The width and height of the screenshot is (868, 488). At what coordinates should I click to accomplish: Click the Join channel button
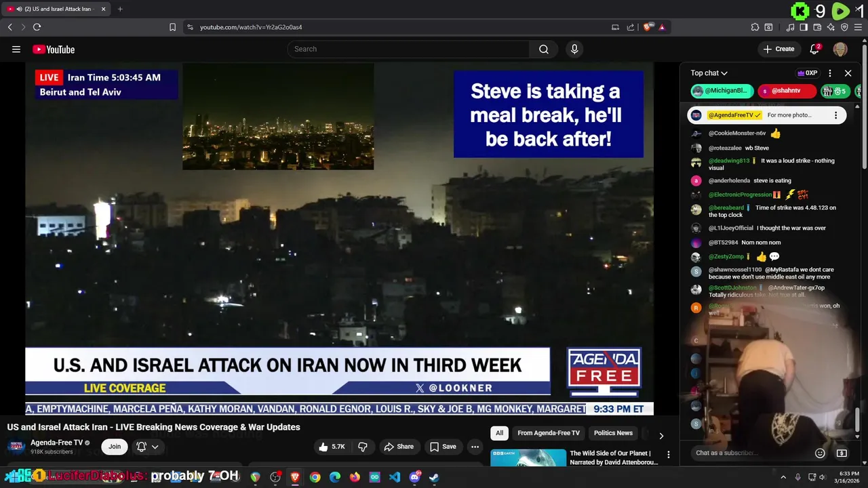[115, 447]
